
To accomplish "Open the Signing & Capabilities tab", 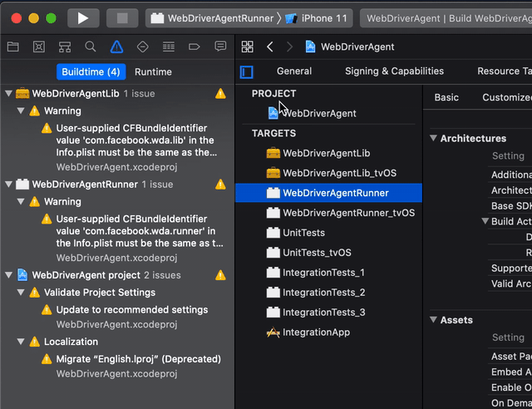I will point(394,71).
